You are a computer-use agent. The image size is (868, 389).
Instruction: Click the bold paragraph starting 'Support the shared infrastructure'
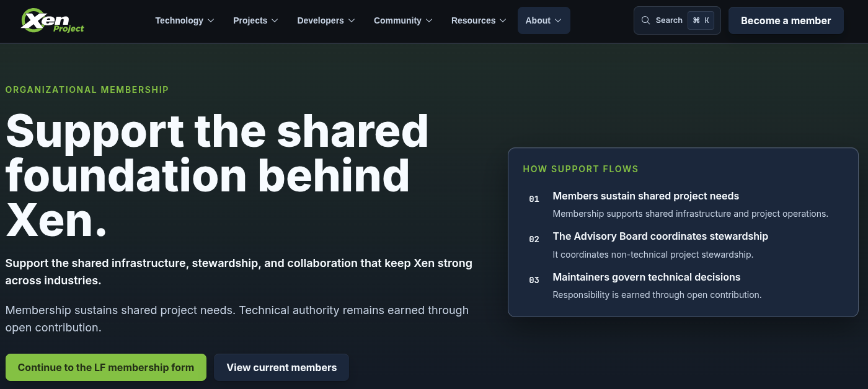click(x=239, y=272)
